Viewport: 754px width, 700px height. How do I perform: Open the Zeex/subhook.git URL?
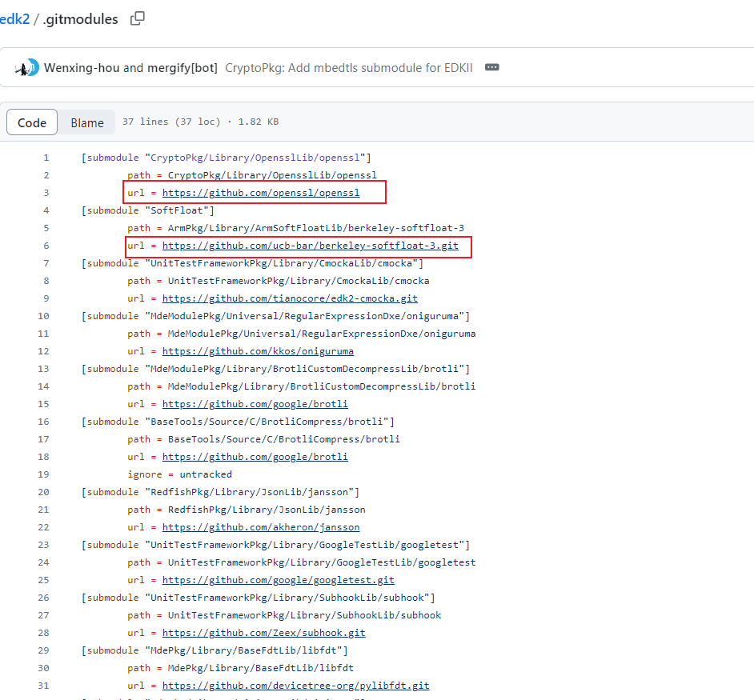coord(263,633)
